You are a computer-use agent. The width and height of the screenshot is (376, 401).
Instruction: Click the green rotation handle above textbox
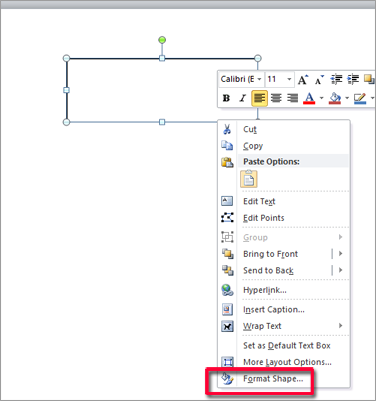pyautogui.click(x=162, y=40)
